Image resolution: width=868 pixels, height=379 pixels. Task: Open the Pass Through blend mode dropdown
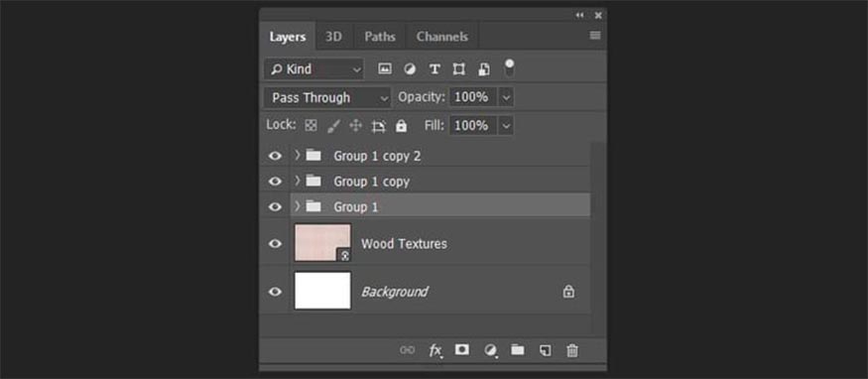click(x=327, y=98)
